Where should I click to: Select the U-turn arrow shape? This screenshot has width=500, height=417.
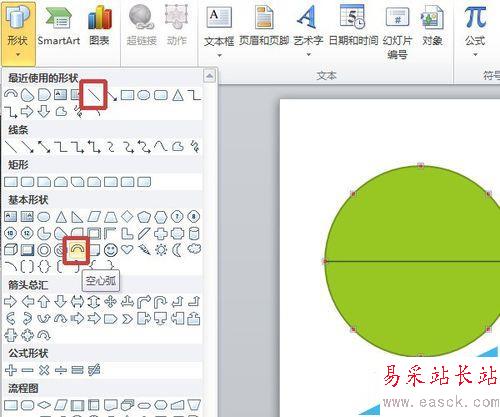point(161,302)
